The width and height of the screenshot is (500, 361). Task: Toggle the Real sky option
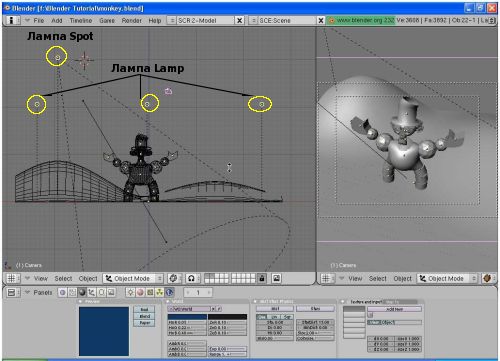pyautogui.click(x=144, y=310)
